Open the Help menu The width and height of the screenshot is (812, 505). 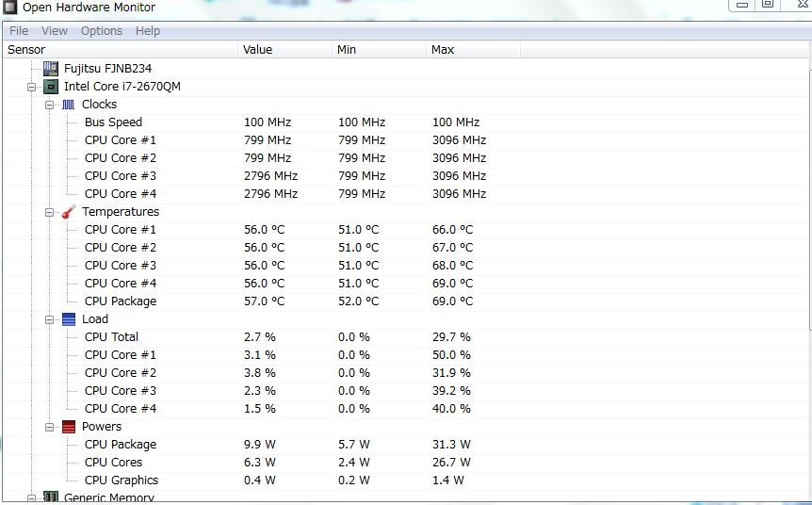(148, 31)
